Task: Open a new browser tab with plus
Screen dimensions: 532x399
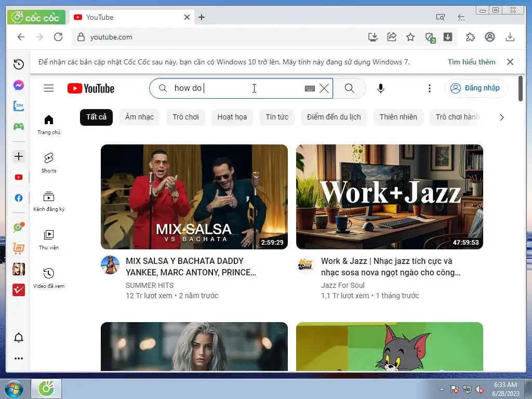Action: coord(202,17)
